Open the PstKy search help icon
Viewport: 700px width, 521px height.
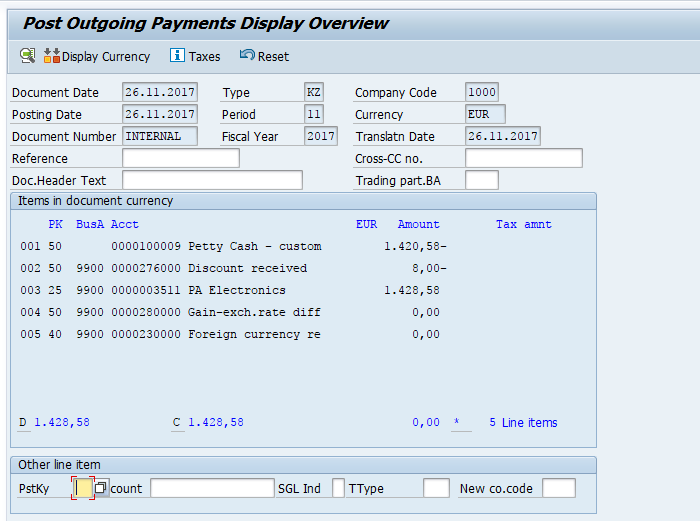click(101, 488)
